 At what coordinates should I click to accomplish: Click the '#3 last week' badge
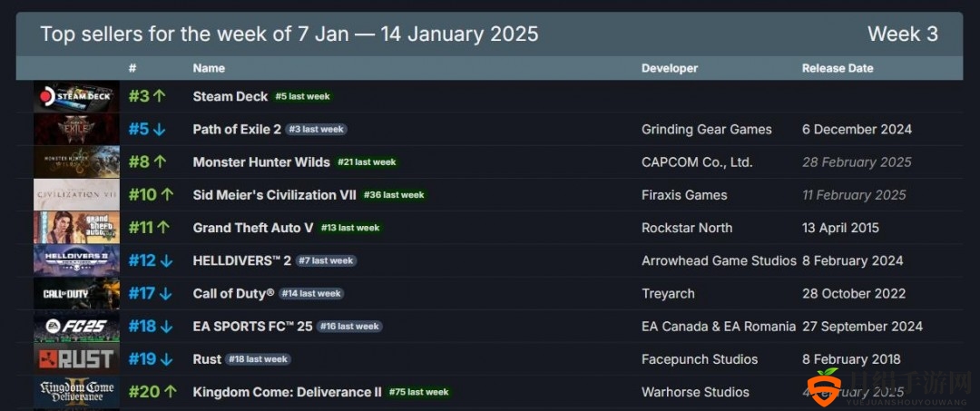coord(317,130)
